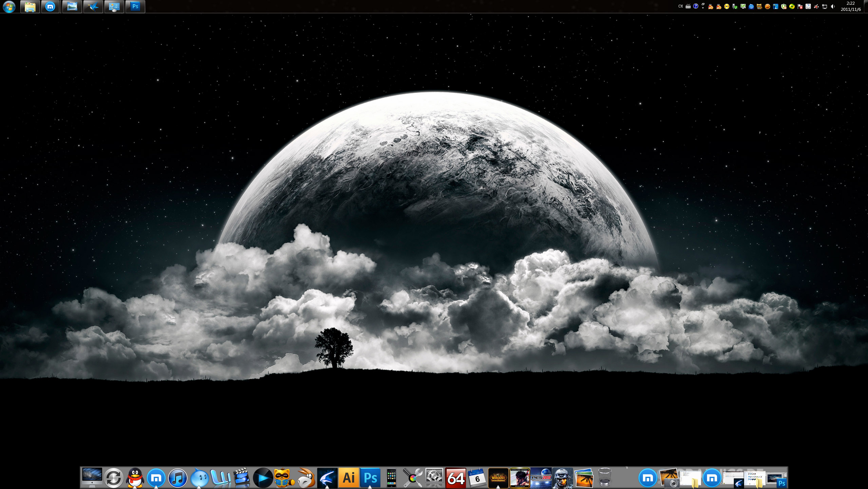The width and height of the screenshot is (868, 489).
Task: Launch the movie clapperboard dock icon
Action: point(242,478)
